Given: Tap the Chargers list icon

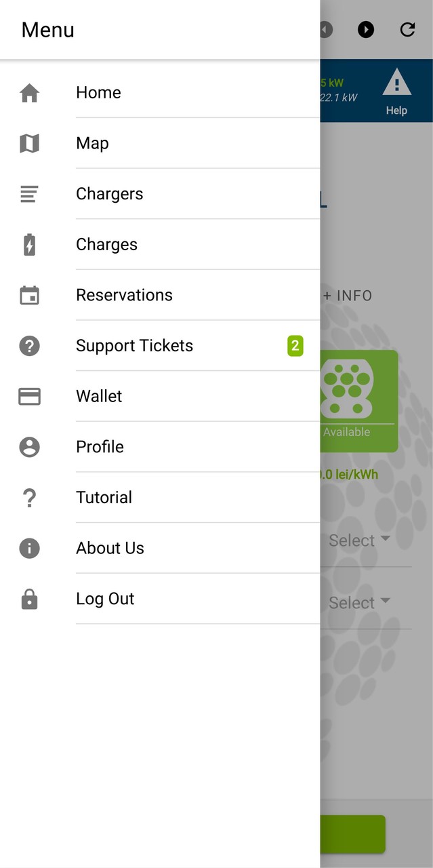Looking at the screenshot, I should coord(29,193).
